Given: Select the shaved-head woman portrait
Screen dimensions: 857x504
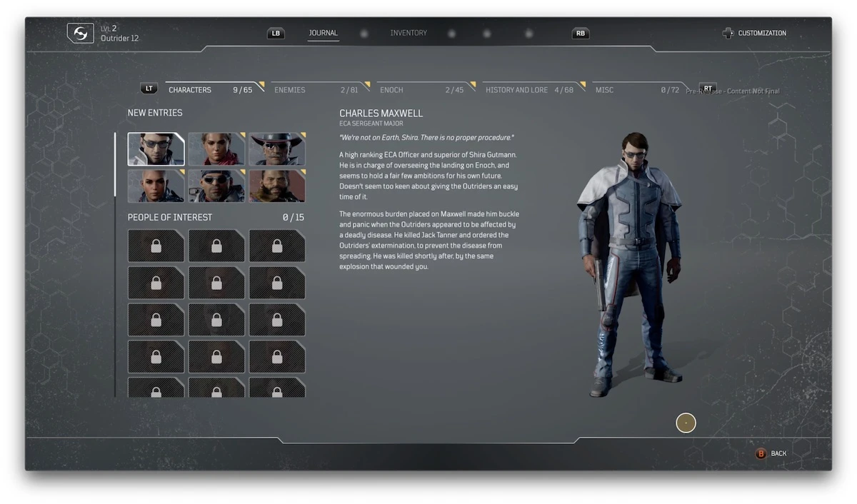Looking at the screenshot, I should tap(156, 186).
